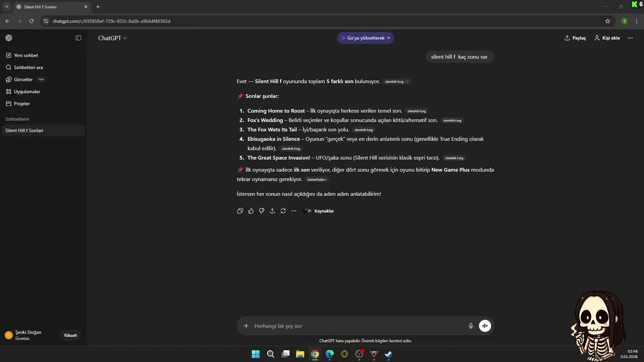Open the browser profile avatar
This screenshot has width=644, height=362.
624,21
